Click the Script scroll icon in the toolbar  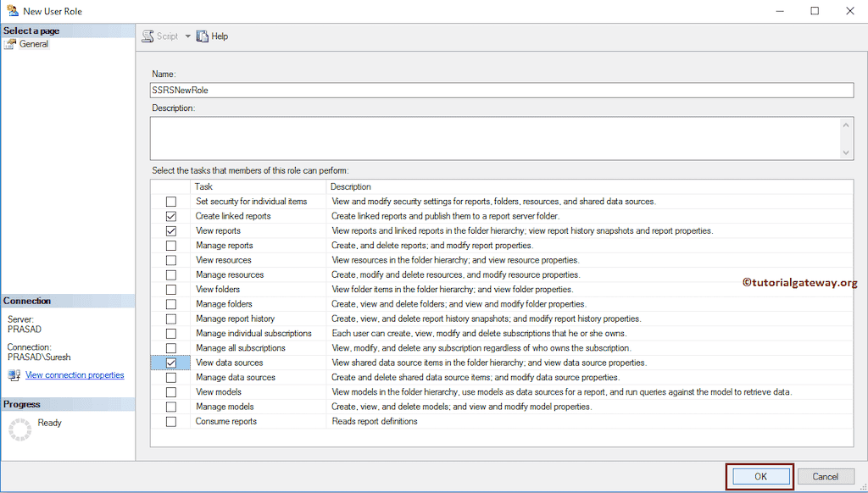tap(148, 36)
